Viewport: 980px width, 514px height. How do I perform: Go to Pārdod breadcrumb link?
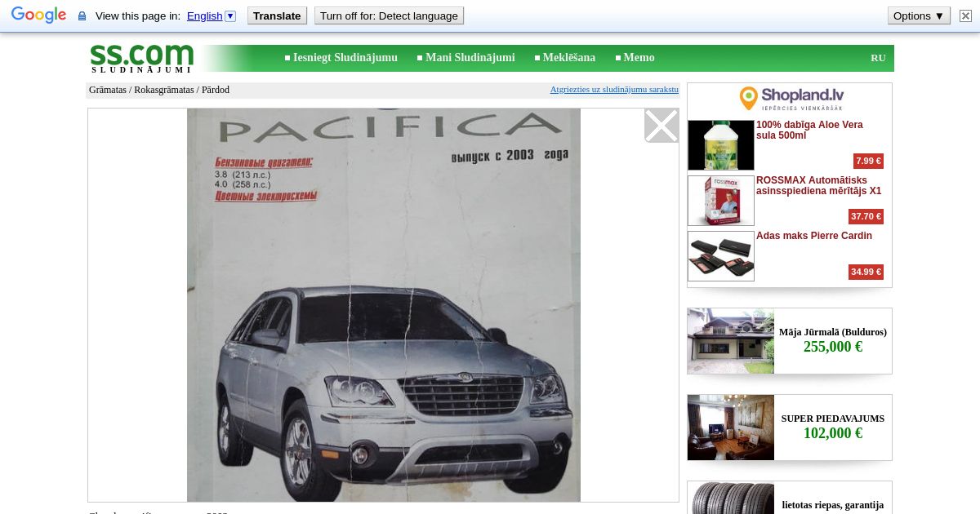point(216,90)
